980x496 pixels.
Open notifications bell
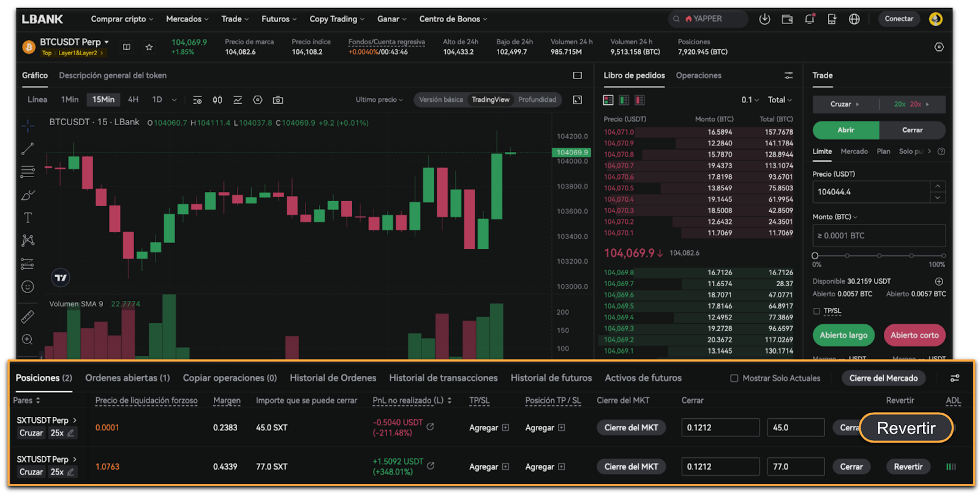[x=810, y=19]
